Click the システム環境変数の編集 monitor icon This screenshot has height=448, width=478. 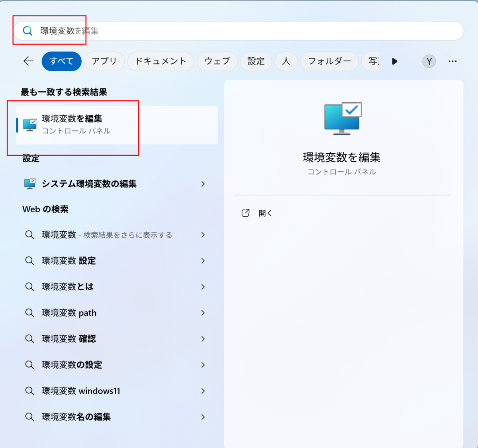point(30,184)
